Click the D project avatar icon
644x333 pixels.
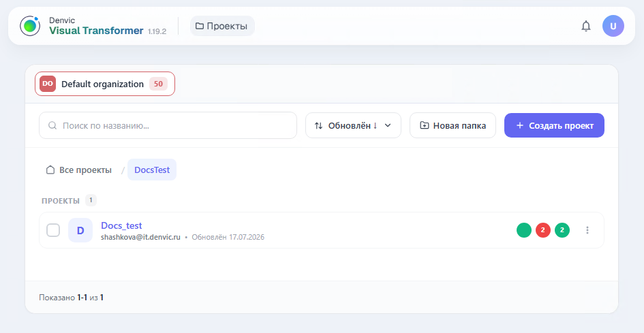[x=80, y=230]
